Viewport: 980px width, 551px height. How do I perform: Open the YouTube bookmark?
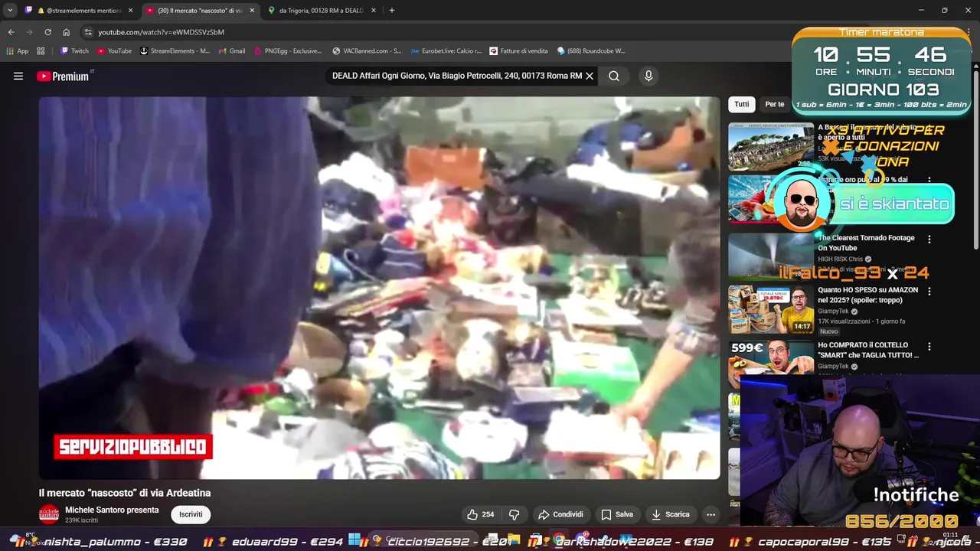114,51
